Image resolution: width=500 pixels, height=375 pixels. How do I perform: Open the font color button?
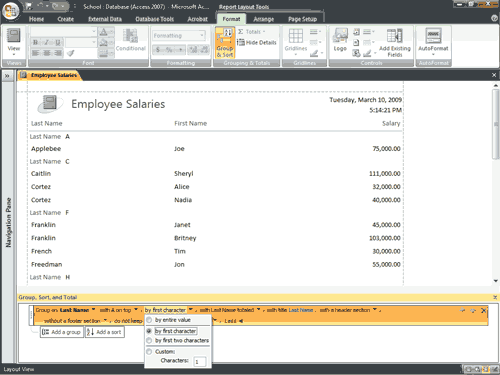pyautogui.click(x=106, y=32)
